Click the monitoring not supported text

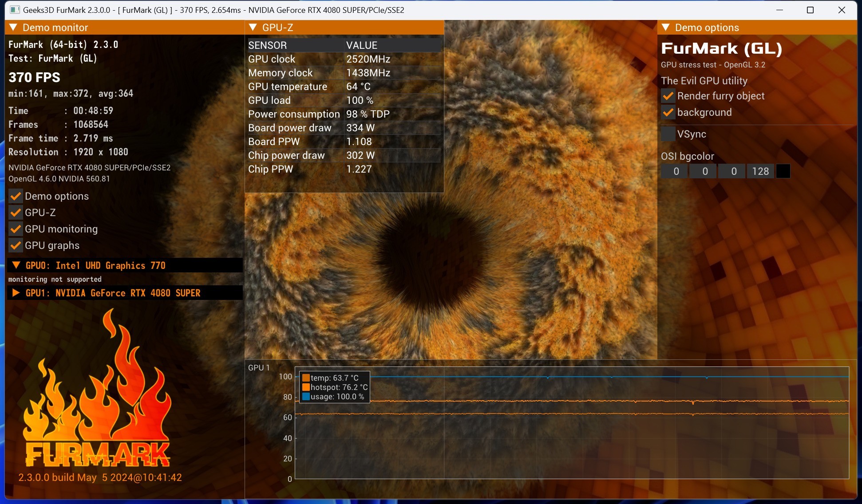coord(55,279)
